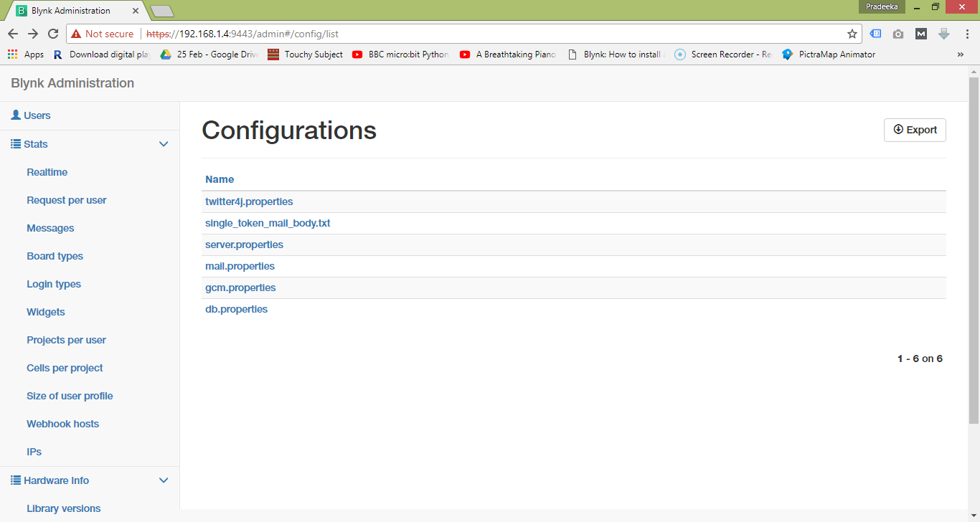Screen dimensions: 980x522
Task: Click the browser forward arrow
Action: (x=33, y=34)
